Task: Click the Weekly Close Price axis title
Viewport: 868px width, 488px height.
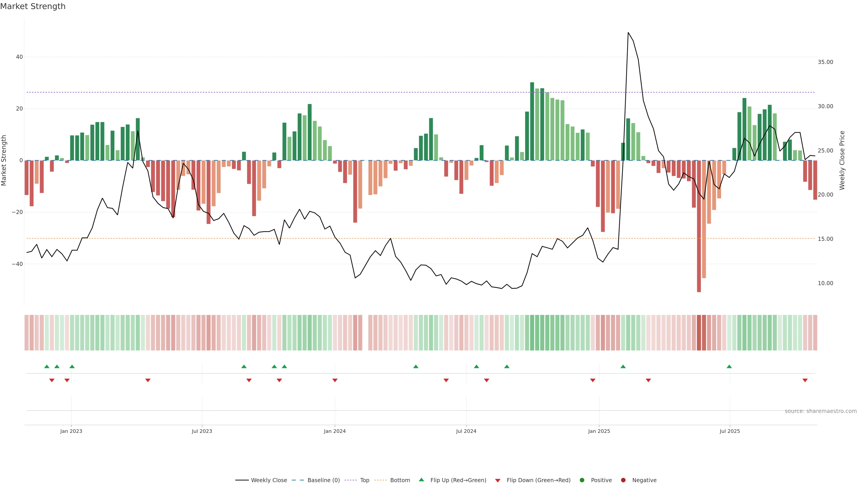Action: [x=842, y=160]
